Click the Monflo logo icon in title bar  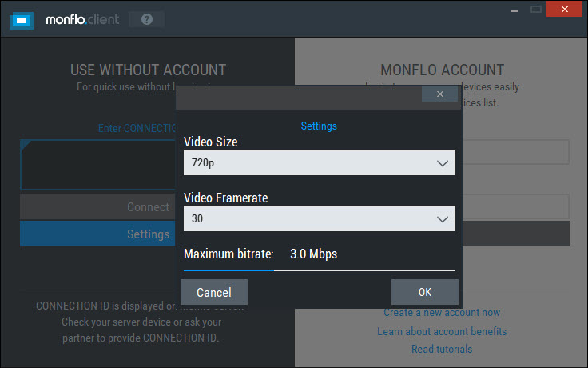tap(22, 18)
